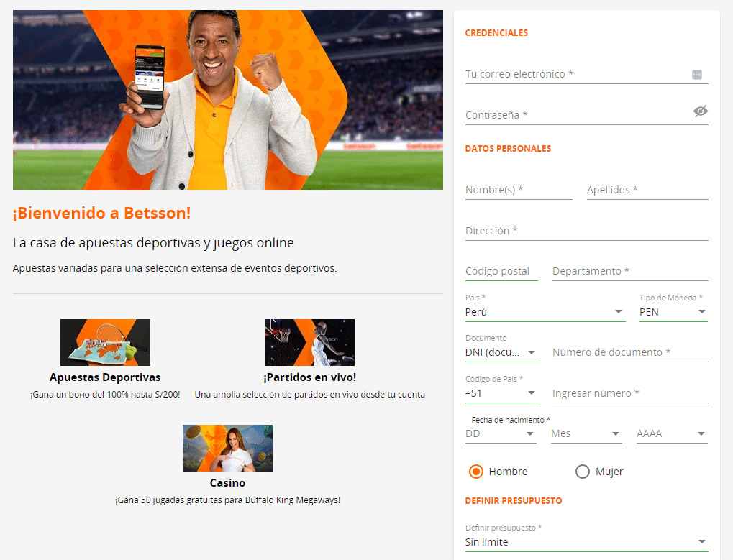The image size is (733, 560).
Task: Expand the Documento type dropdown
Action: pyautogui.click(x=501, y=353)
